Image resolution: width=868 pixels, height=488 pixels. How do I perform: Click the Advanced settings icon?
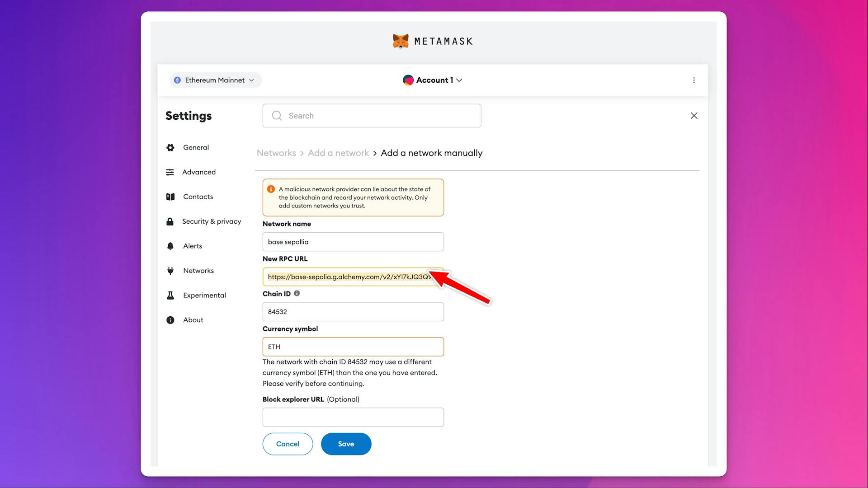coord(170,172)
